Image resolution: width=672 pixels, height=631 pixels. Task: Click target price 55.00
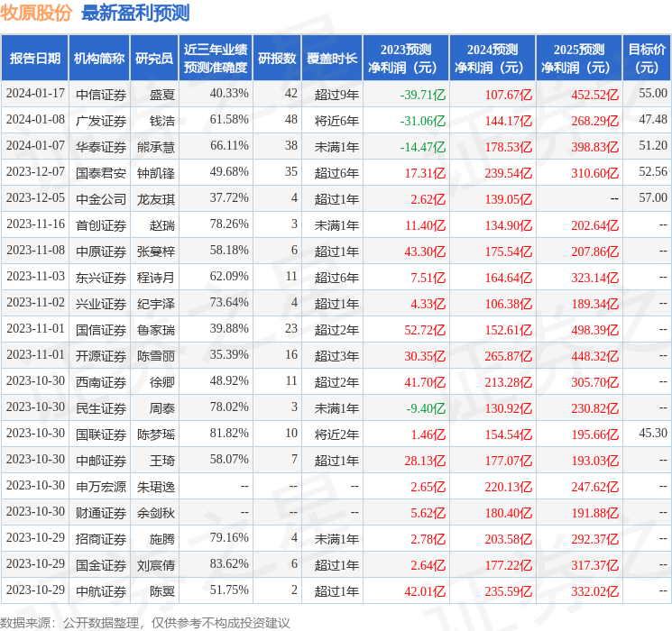pyautogui.click(x=653, y=94)
